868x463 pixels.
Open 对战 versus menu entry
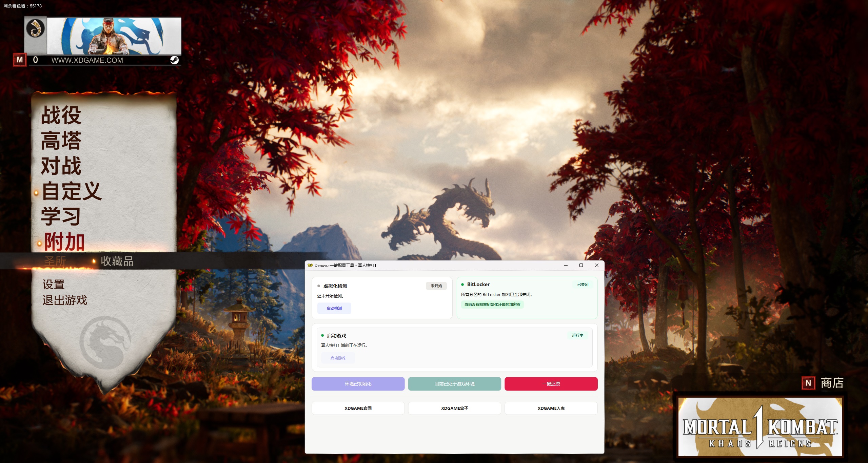(x=61, y=166)
